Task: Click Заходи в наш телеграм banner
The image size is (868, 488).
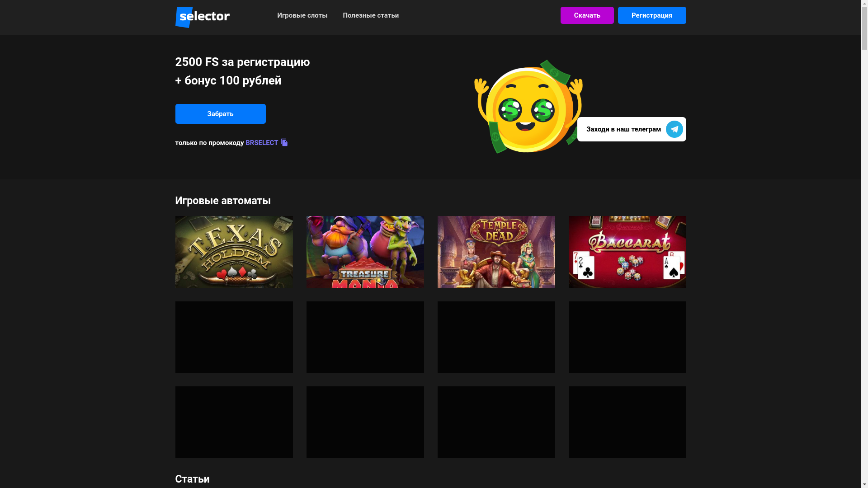Action: point(631,129)
